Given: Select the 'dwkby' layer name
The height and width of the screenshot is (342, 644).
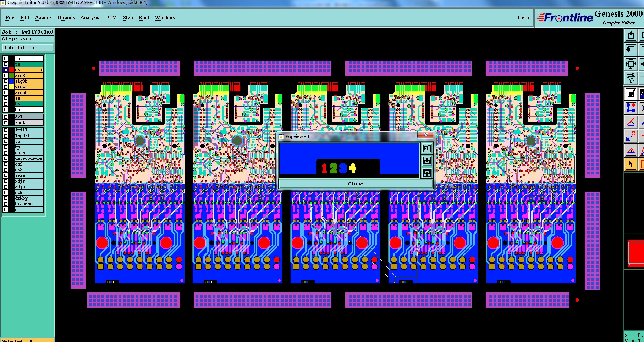Looking at the screenshot, I should tap(29, 198).
